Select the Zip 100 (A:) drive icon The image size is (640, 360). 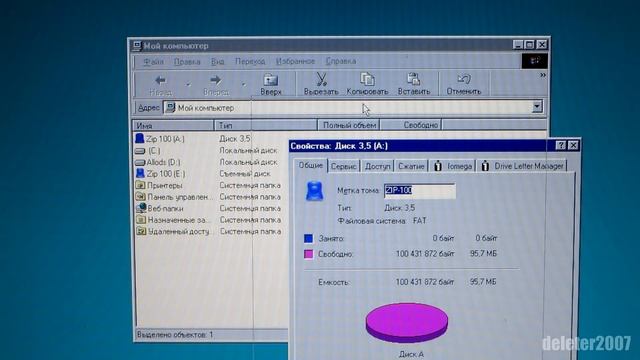pyautogui.click(x=140, y=138)
